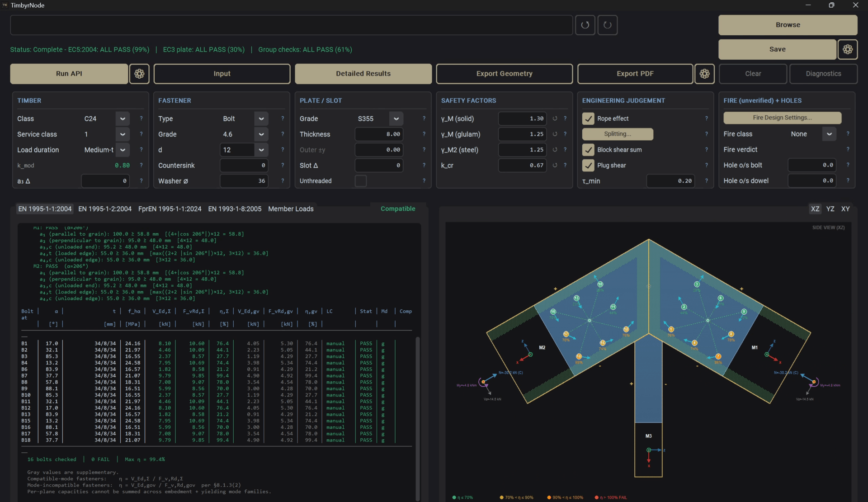Open Export PDF settings gear

704,74
